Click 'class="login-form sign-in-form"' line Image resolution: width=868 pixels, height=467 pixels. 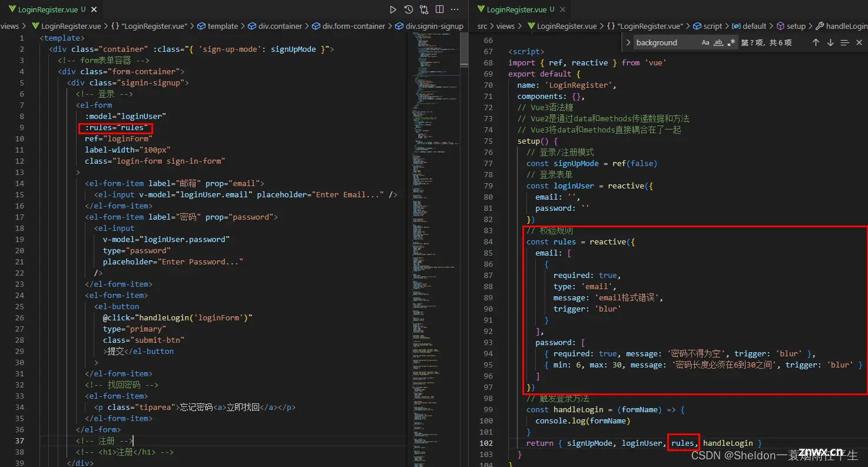tap(155, 161)
